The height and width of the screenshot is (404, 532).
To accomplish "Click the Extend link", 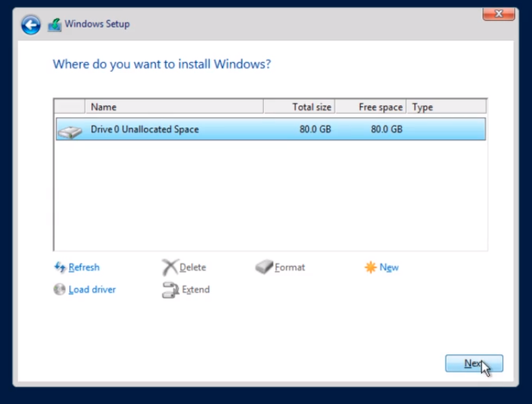I will tap(196, 290).
